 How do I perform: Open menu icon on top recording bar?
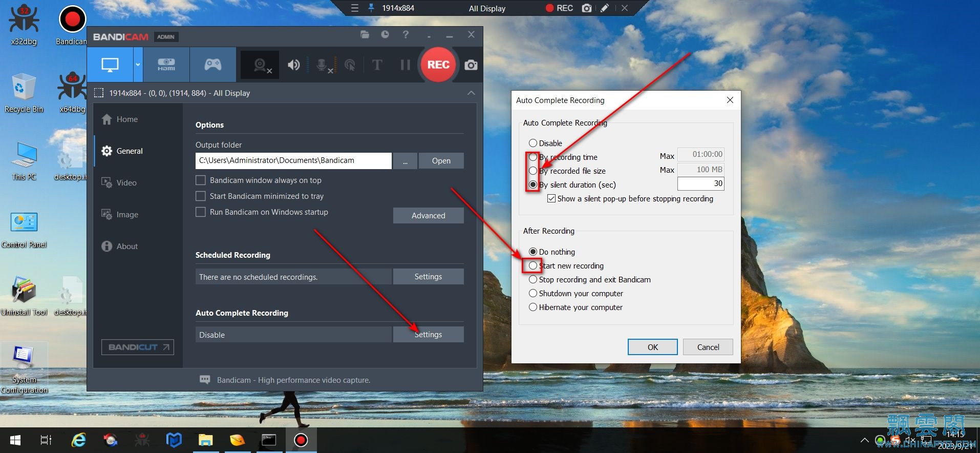coord(354,8)
